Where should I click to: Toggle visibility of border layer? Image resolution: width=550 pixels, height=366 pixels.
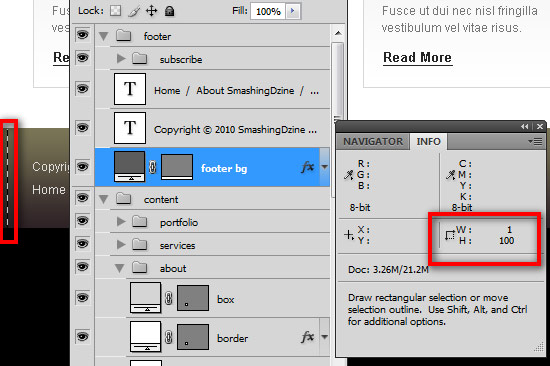tap(82, 337)
